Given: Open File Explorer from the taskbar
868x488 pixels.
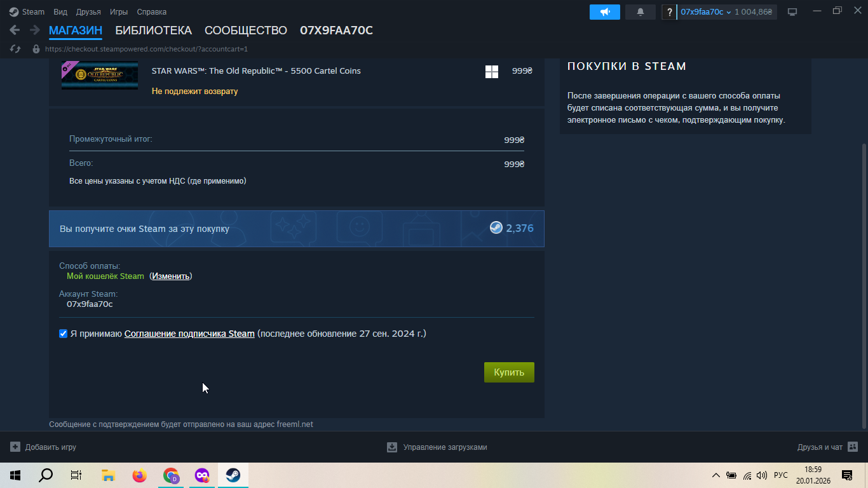Looking at the screenshot, I should pyautogui.click(x=108, y=475).
